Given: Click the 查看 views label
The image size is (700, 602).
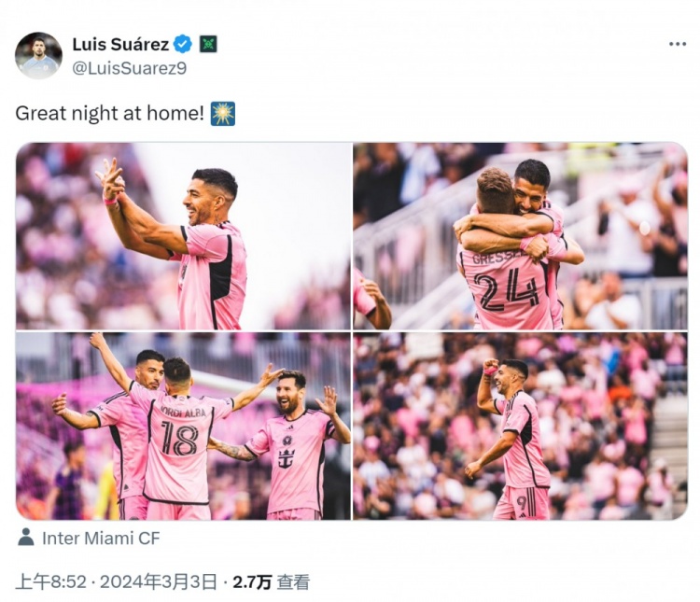Looking at the screenshot, I should pos(293,581).
